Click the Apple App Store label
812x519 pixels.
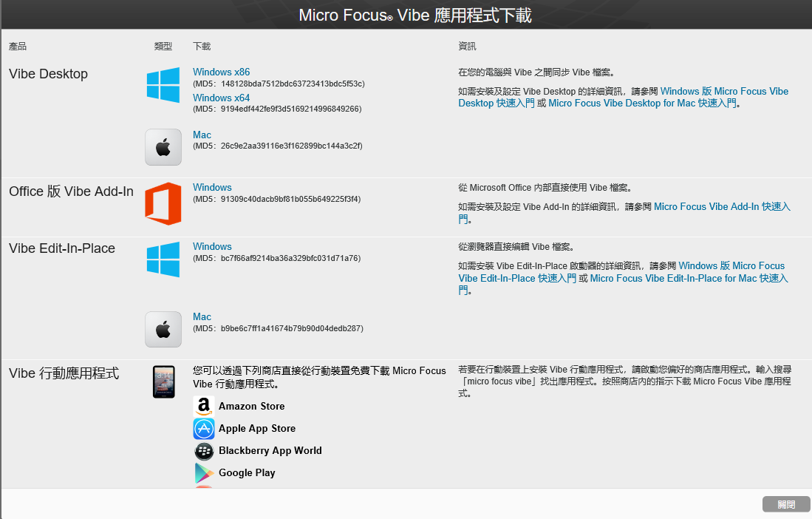(257, 428)
